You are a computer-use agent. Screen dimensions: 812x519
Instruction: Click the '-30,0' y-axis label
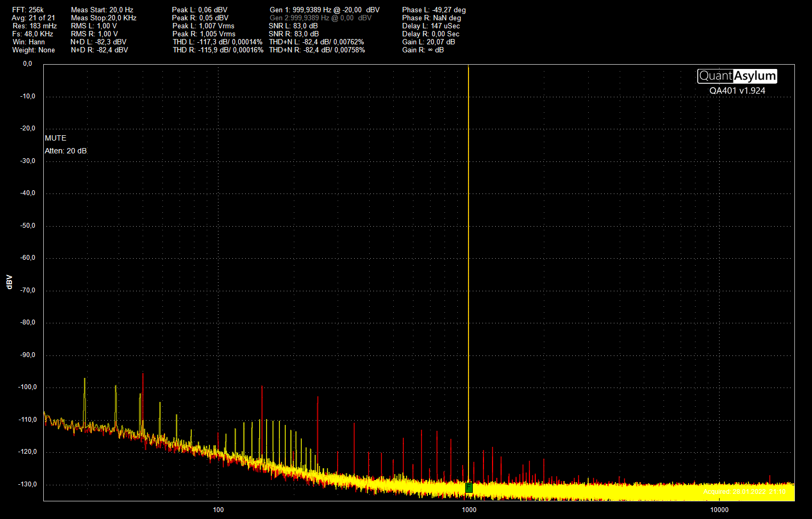click(x=28, y=161)
